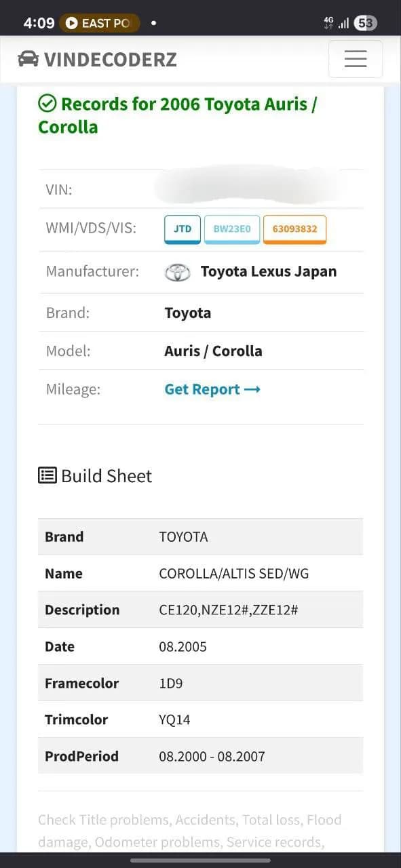Select the JTD WMI badge
Screen dimensions: 401x868
click(183, 229)
